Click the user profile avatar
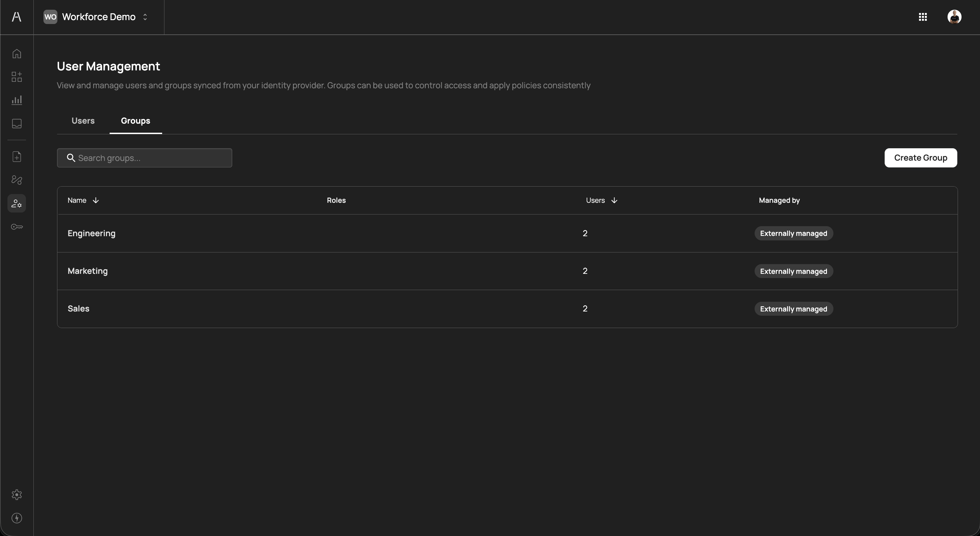The height and width of the screenshot is (536, 980). tap(954, 17)
